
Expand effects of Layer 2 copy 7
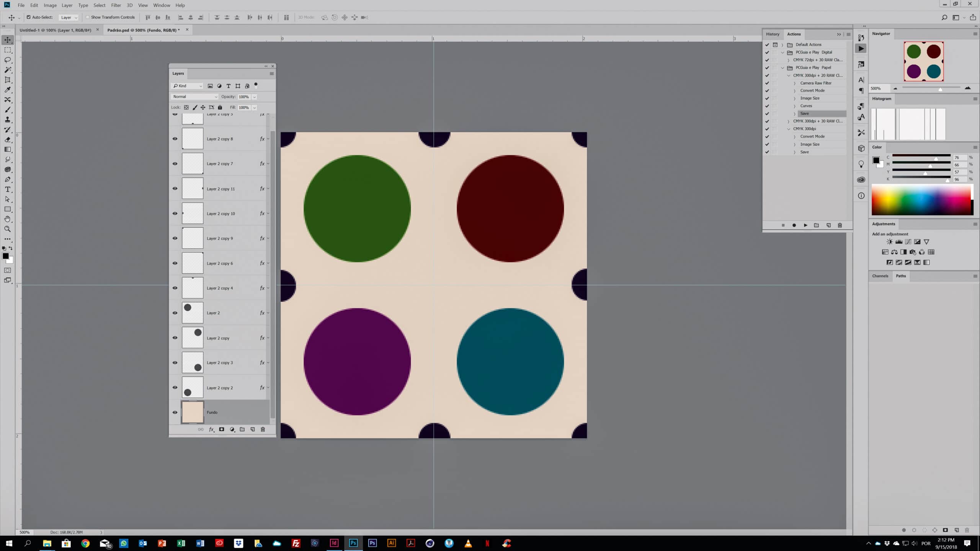click(x=268, y=164)
